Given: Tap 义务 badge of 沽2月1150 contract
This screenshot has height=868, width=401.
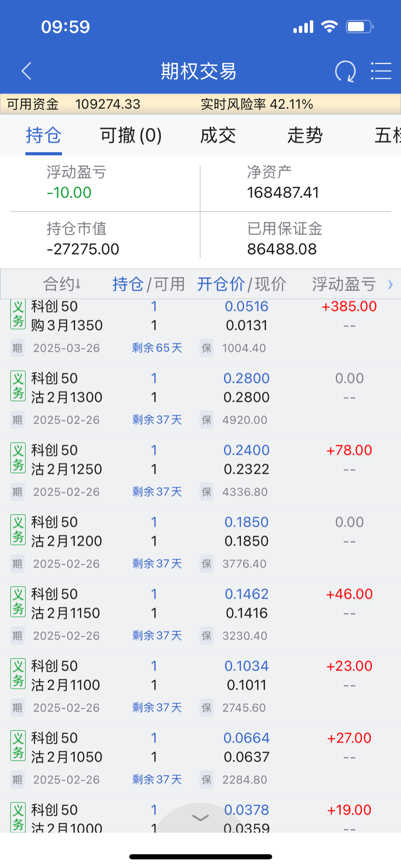Looking at the screenshot, I should (x=18, y=602).
